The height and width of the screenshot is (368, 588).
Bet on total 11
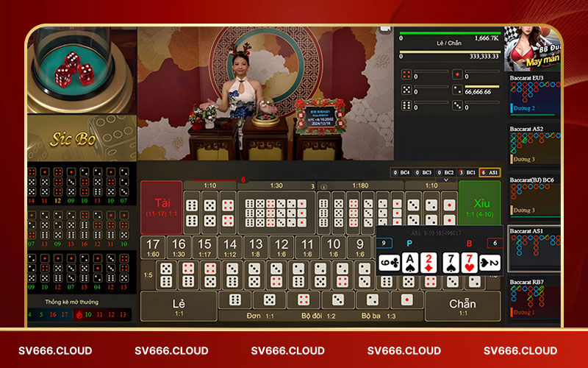coord(307,247)
